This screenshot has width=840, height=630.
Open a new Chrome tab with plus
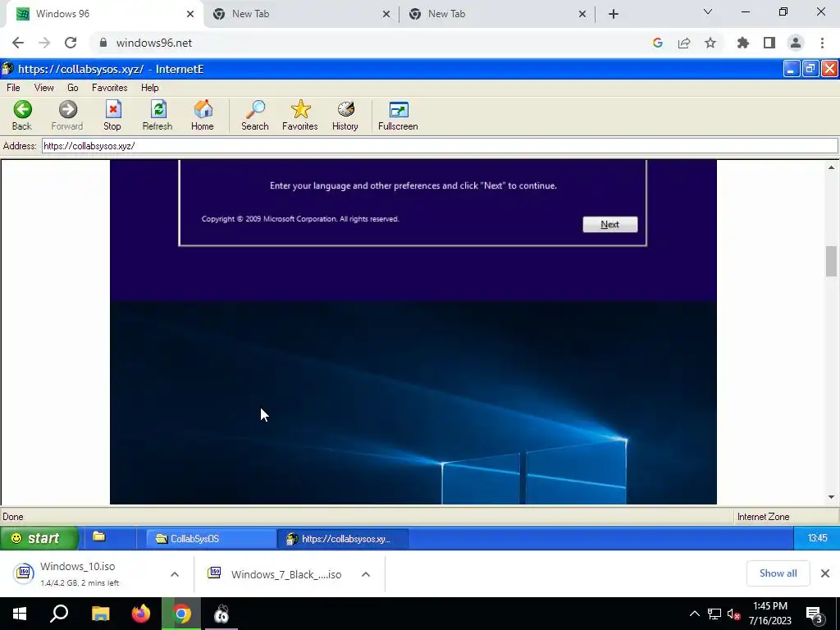tap(614, 14)
